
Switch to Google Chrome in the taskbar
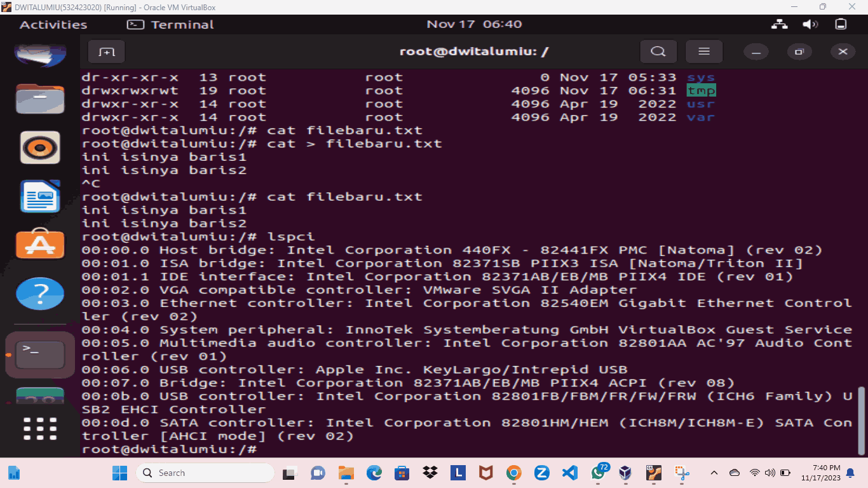[514, 473]
